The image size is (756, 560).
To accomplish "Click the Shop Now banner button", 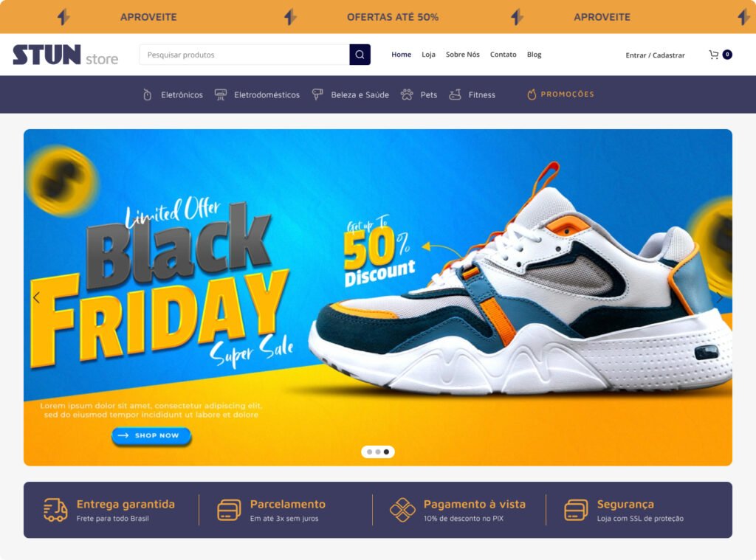I will coord(151,435).
